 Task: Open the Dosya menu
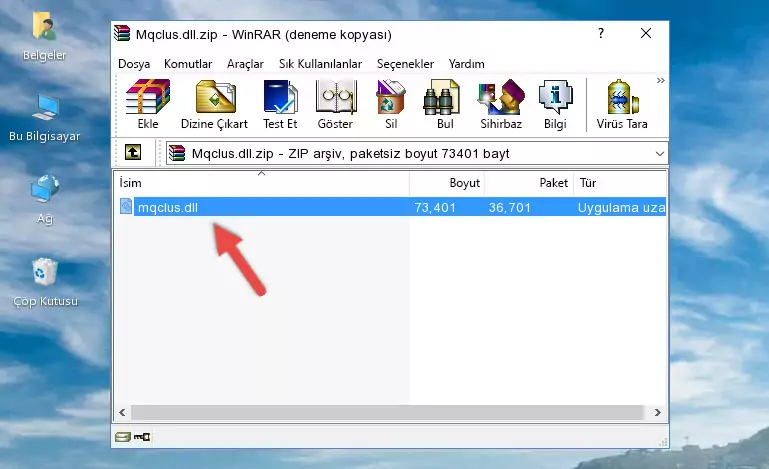coord(134,64)
